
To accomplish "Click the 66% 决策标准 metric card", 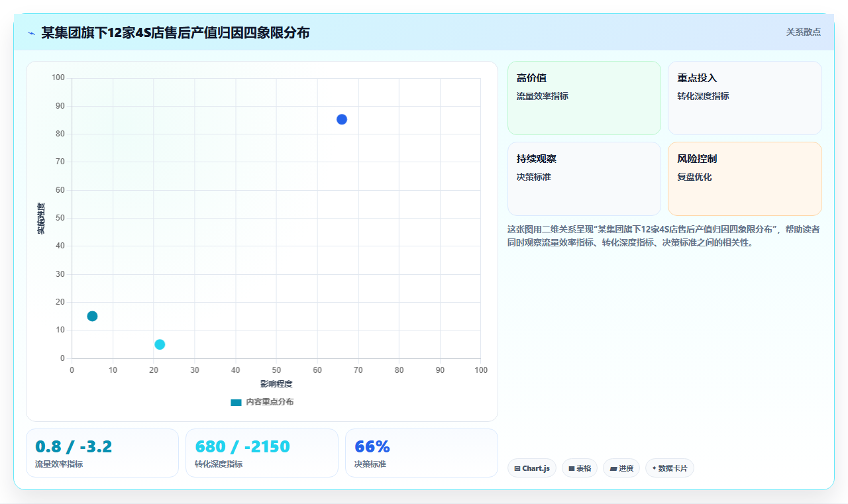I will click(x=421, y=453).
